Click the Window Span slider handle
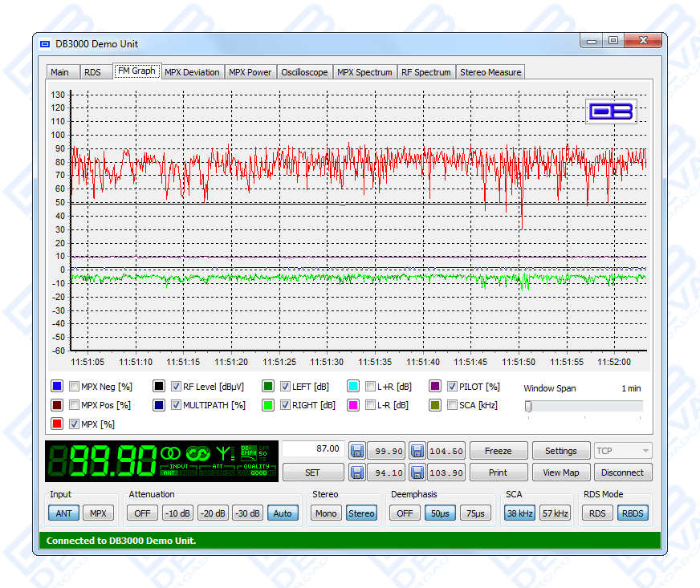Screen dimensions: 700x588 click(x=528, y=407)
